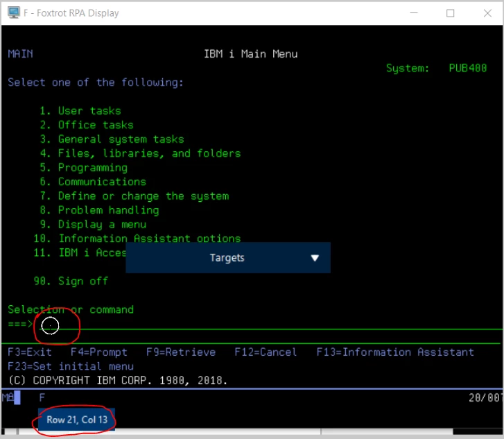Click the PUB400 system name
504x439 pixels.
click(468, 68)
